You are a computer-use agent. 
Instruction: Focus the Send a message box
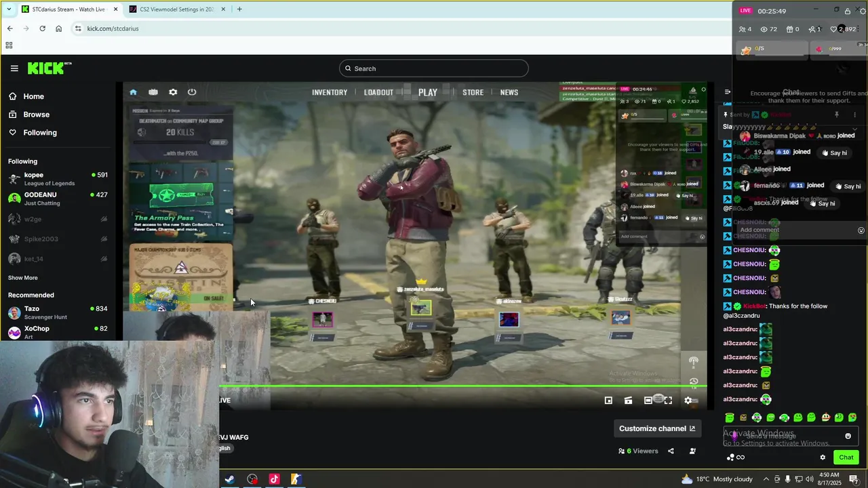(x=789, y=436)
